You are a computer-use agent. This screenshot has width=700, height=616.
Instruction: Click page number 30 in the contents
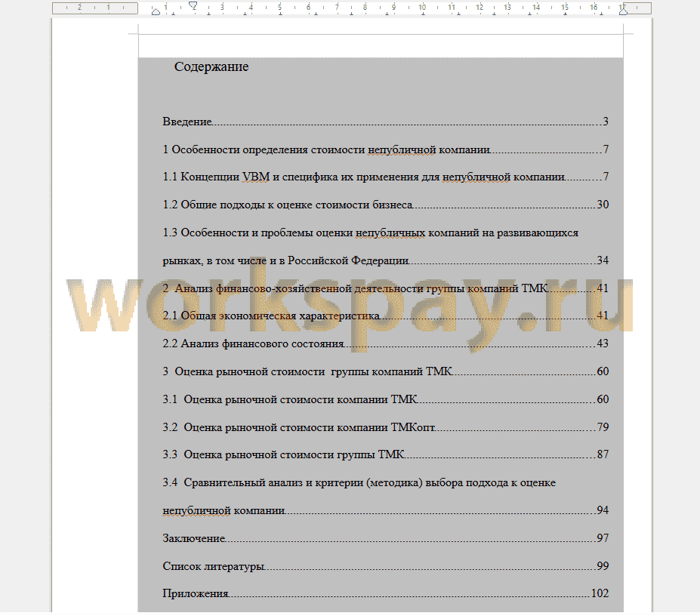[x=603, y=205]
